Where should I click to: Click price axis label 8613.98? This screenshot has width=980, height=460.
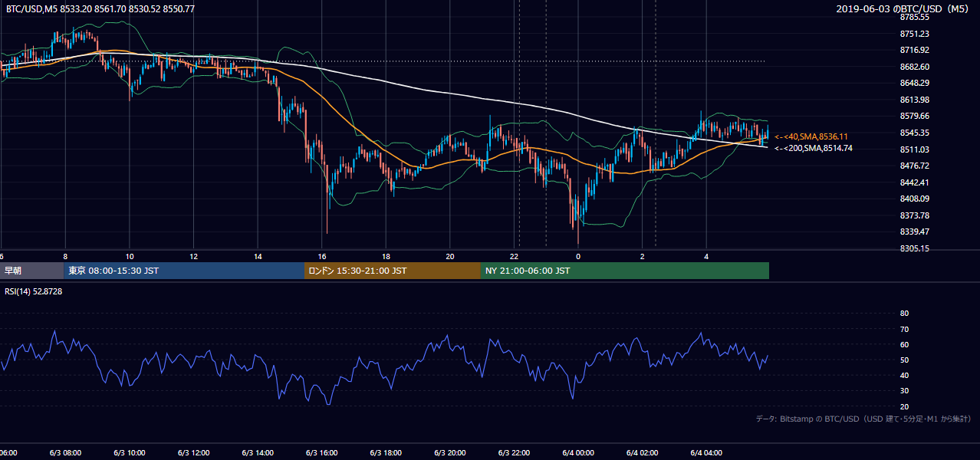click(x=915, y=100)
